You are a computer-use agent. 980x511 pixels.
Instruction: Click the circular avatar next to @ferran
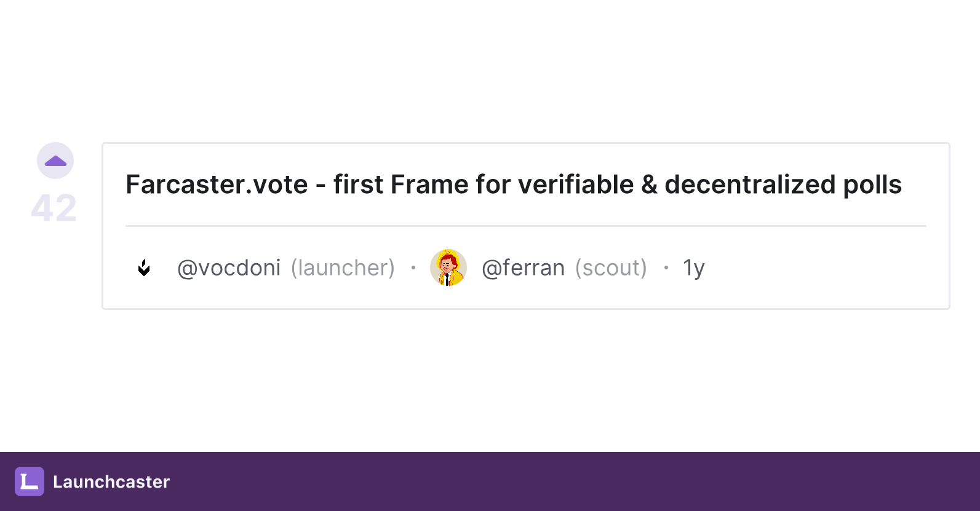point(448,268)
